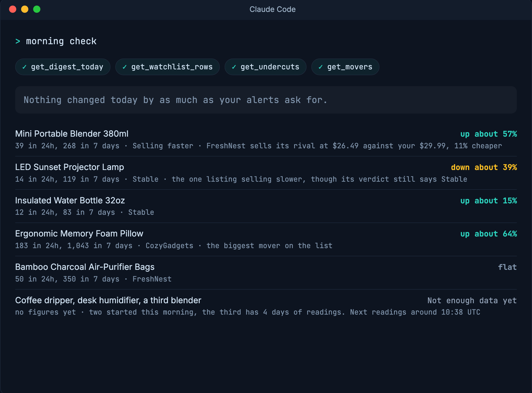Viewport: 532px width, 393px height.
Task: Select the '50 in 24h, 350 in 7 days' line
Action: click(93, 279)
